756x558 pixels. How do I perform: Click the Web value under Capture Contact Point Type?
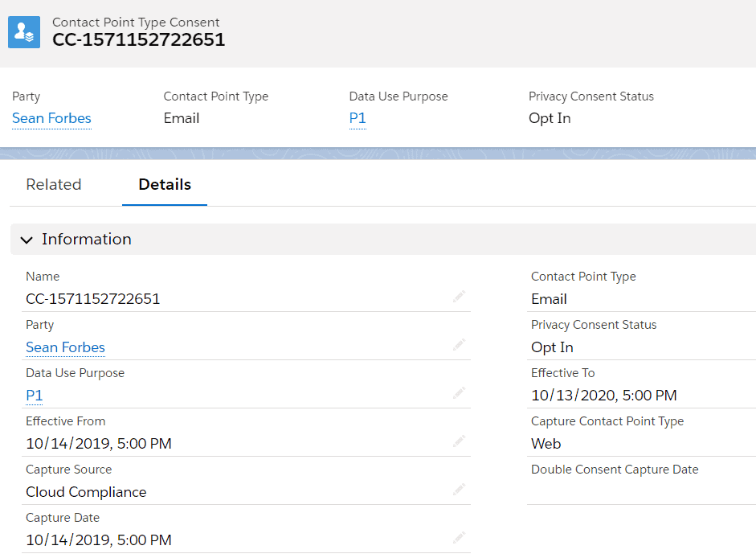[546, 444]
